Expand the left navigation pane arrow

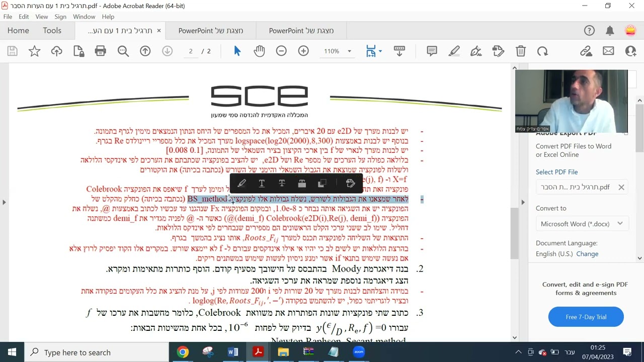coord(4,202)
